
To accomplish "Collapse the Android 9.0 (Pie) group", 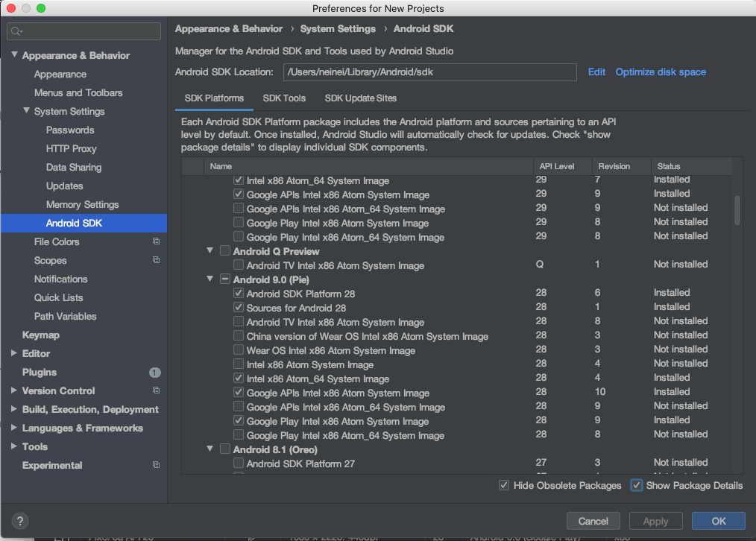I will (x=210, y=279).
